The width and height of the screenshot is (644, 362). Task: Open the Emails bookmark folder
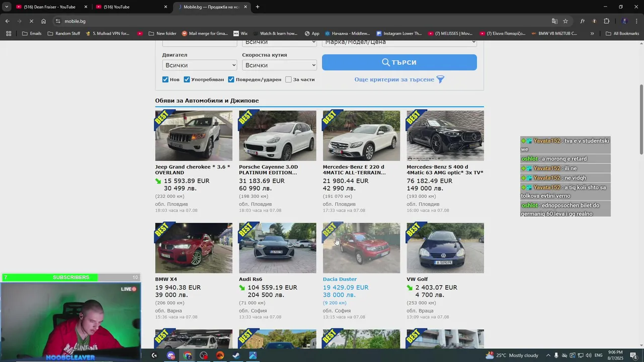[32, 34]
